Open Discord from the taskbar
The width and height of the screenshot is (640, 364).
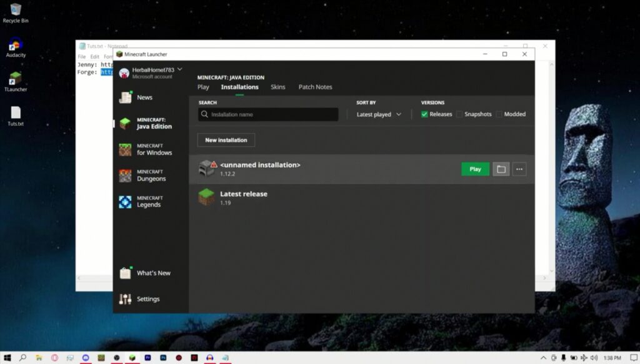(85, 358)
